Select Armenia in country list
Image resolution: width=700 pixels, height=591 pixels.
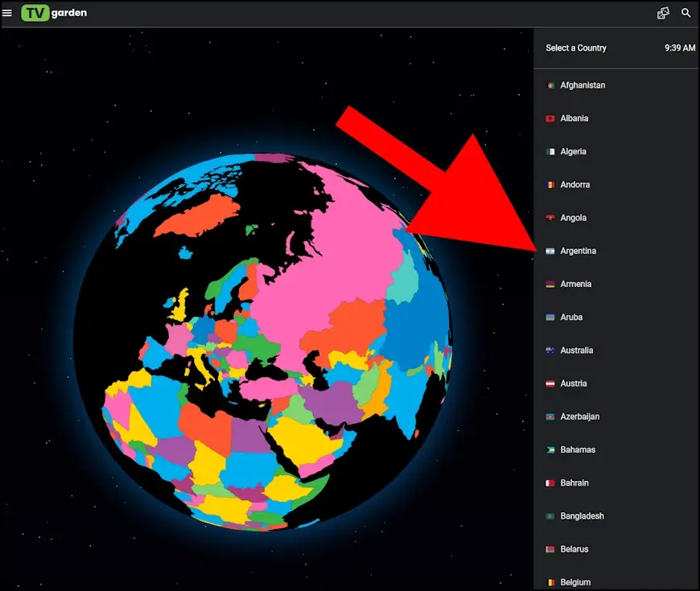(575, 284)
